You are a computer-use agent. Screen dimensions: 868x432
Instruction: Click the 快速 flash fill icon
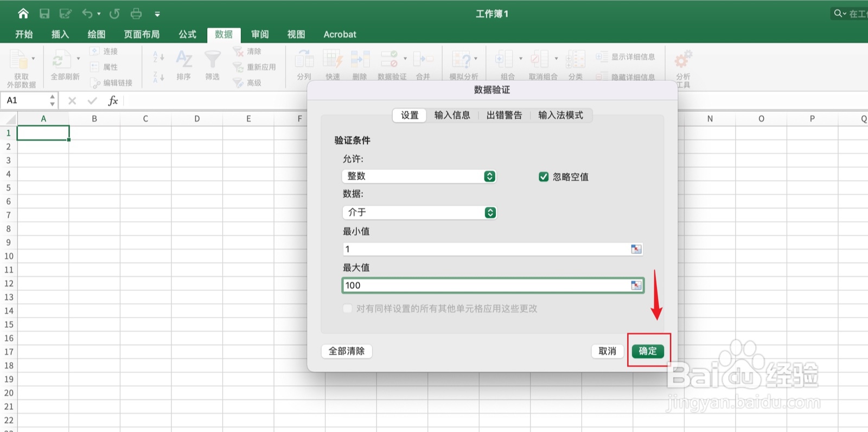pyautogui.click(x=333, y=59)
